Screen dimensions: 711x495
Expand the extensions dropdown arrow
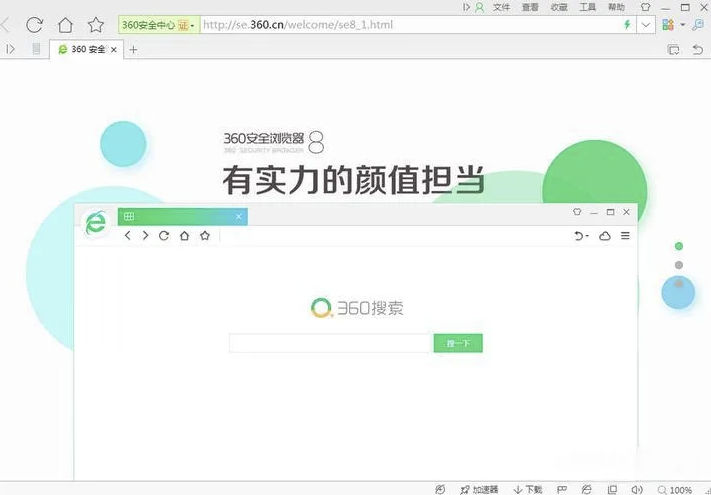tap(682, 25)
